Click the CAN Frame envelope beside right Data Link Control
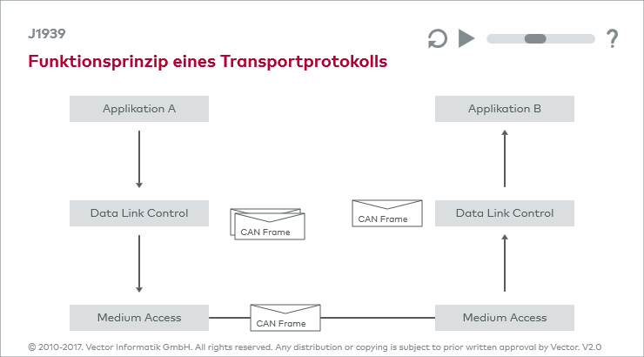Screen dimensions: 644x357 [x=387, y=213]
